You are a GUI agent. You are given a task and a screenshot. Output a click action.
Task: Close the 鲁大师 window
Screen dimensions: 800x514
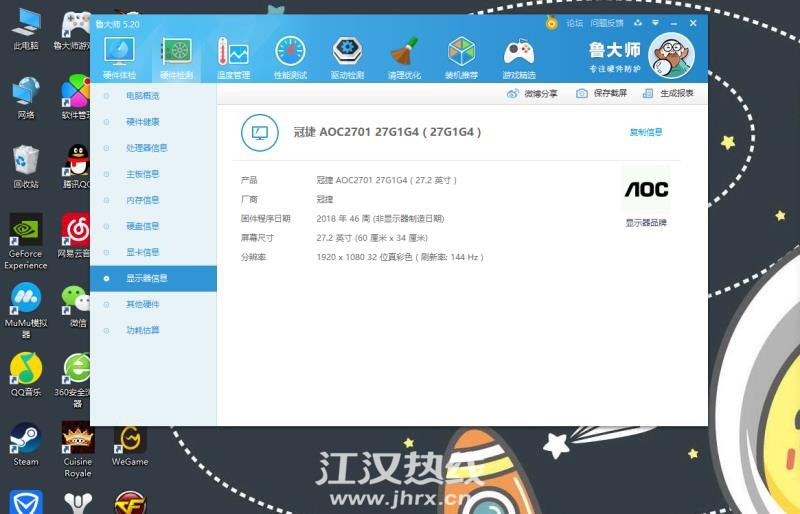(693, 23)
